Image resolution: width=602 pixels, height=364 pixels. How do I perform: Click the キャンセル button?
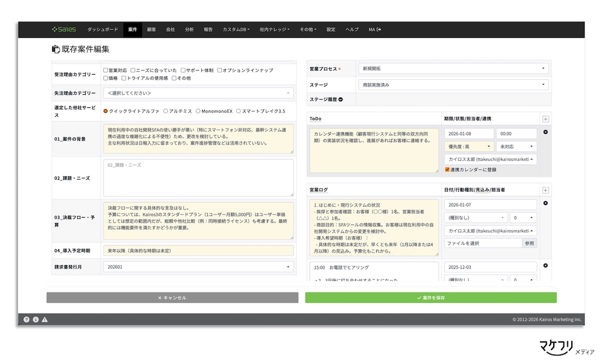(172, 298)
